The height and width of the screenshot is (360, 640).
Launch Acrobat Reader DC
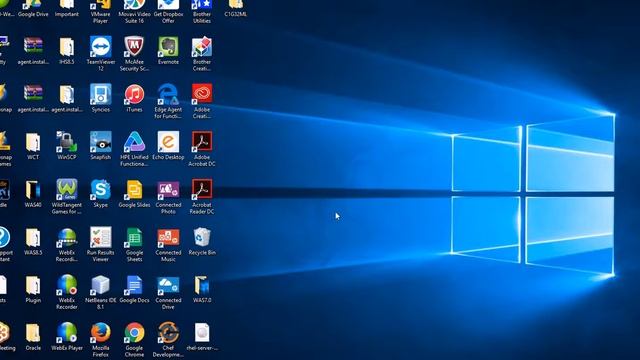tap(202, 190)
